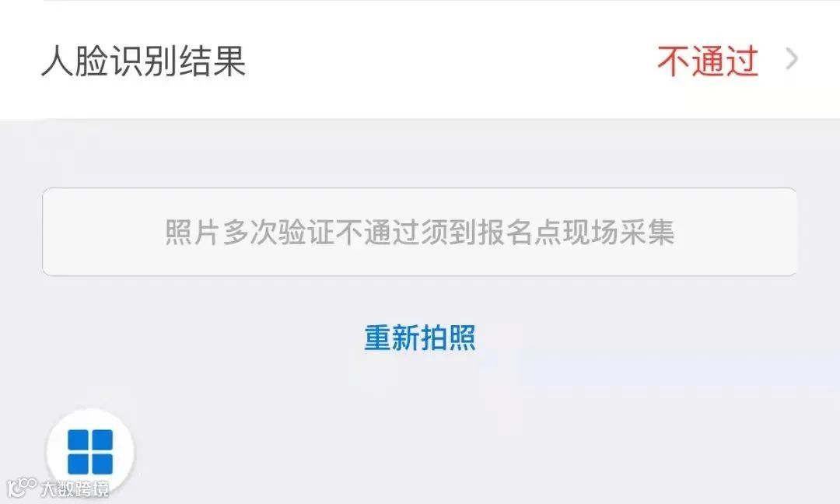Image resolution: width=840 pixels, height=504 pixels.
Task: Tap the blue four-square grid floating icon
Action: (90, 452)
